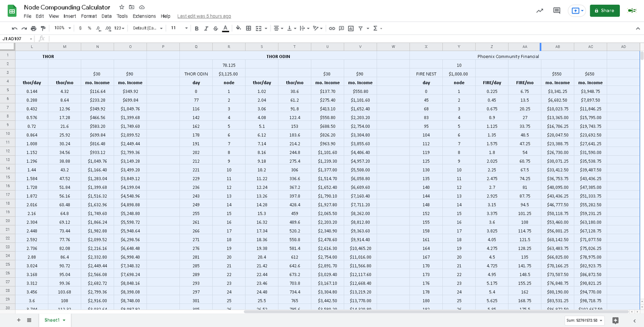644x327 pixels.
Task: Insert a chart
Action: [x=350, y=28]
